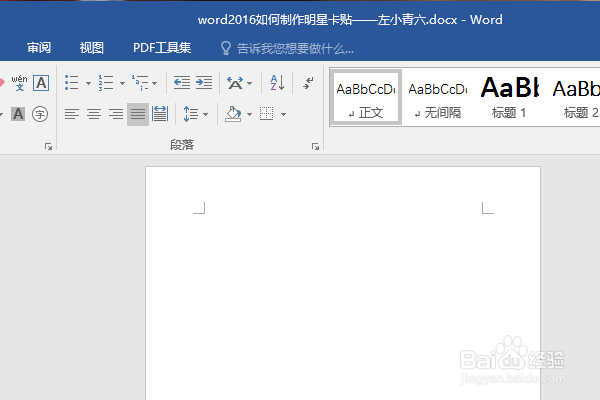
Task: Click the Asian Layout icon
Action: pyautogui.click(x=235, y=83)
